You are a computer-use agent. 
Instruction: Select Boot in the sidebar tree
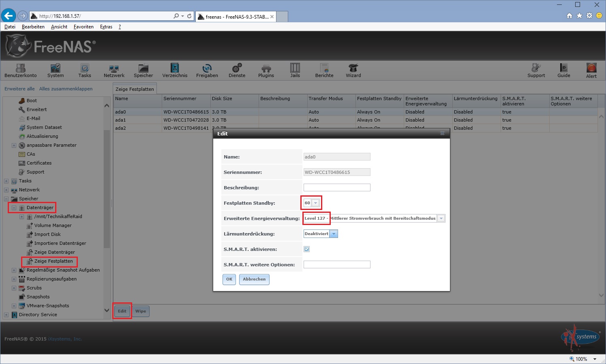click(x=32, y=101)
